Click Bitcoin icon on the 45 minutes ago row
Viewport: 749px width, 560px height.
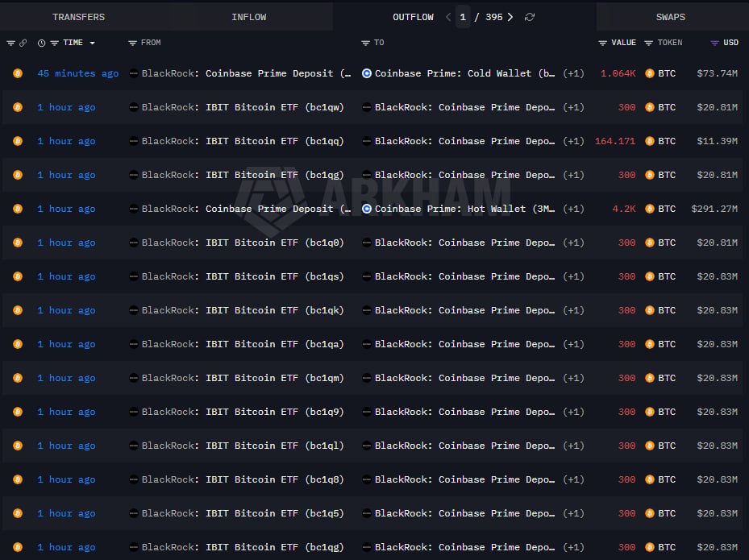coord(18,73)
